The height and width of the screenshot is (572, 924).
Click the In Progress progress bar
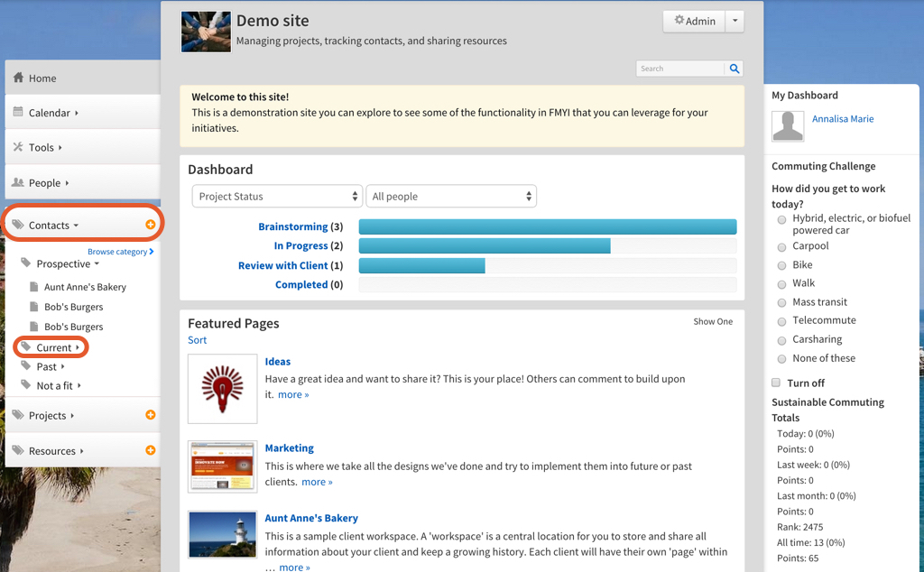(485, 246)
